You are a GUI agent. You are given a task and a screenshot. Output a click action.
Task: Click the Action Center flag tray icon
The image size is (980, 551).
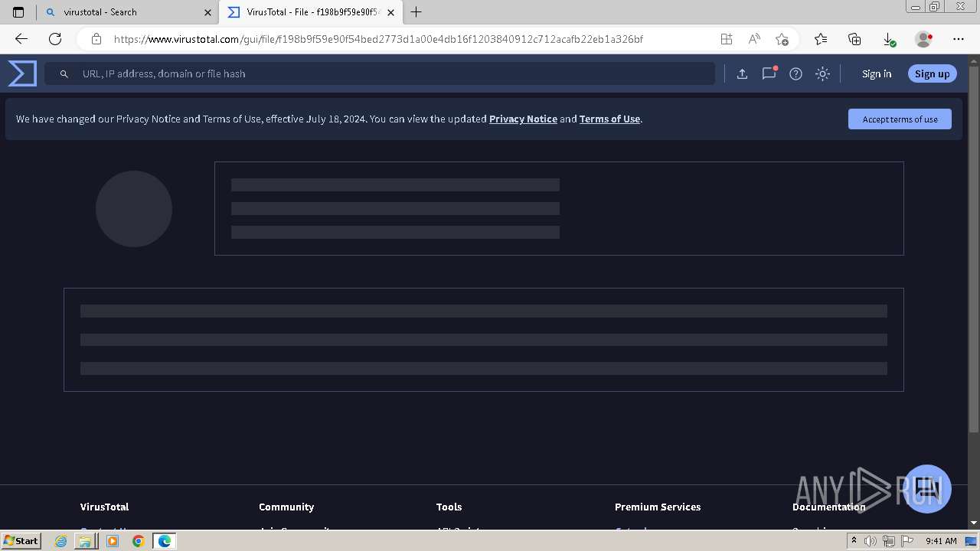click(907, 541)
